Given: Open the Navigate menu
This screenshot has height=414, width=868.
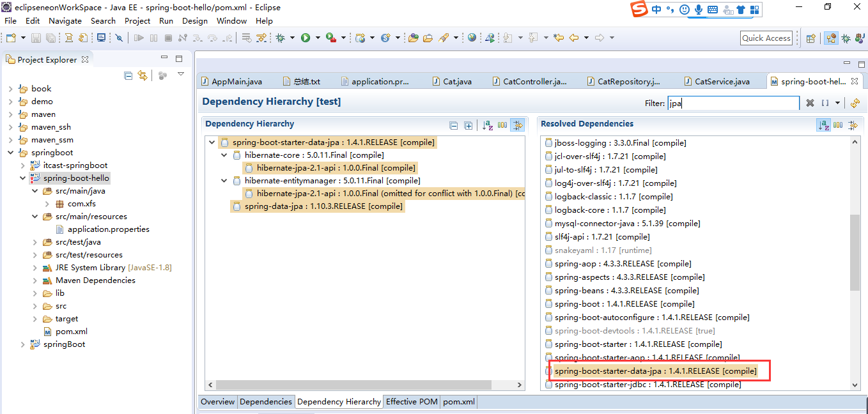Looking at the screenshot, I should (x=66, y=20).
